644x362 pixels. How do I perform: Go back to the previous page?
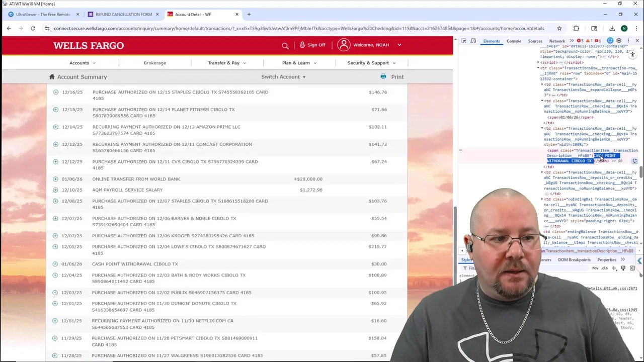[9, 28]
